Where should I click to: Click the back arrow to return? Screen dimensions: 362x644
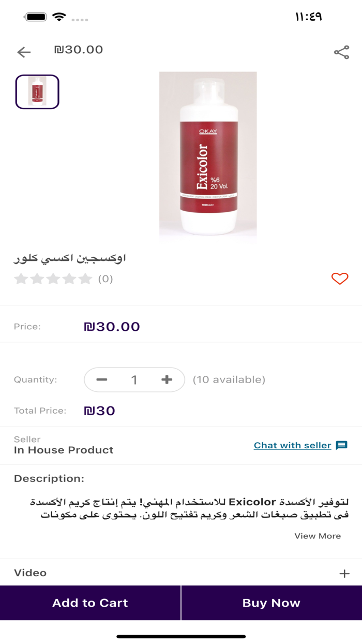23,52
